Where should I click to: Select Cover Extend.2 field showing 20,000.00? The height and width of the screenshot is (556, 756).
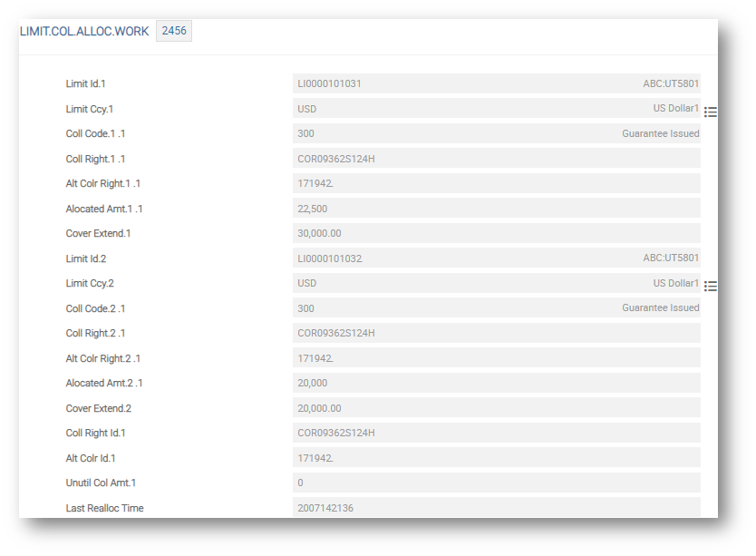496,408
